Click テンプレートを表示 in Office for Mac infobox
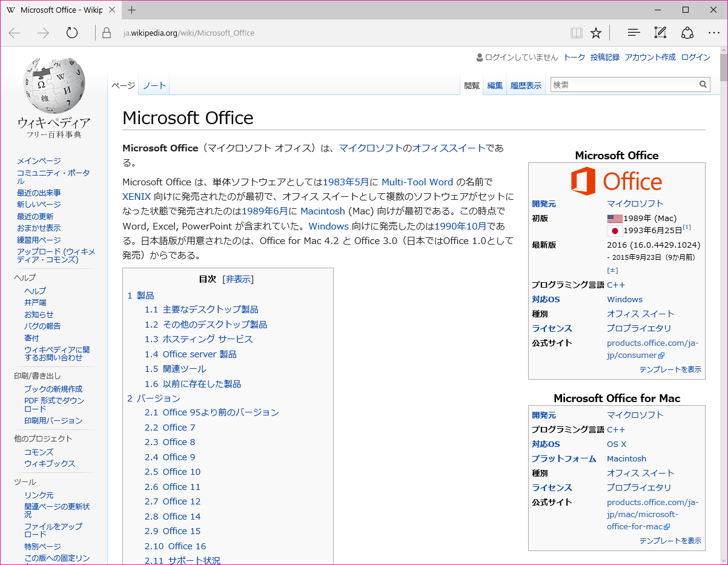Image resolution: width=728 pixels, height=565 pixels. pos(670,541)
